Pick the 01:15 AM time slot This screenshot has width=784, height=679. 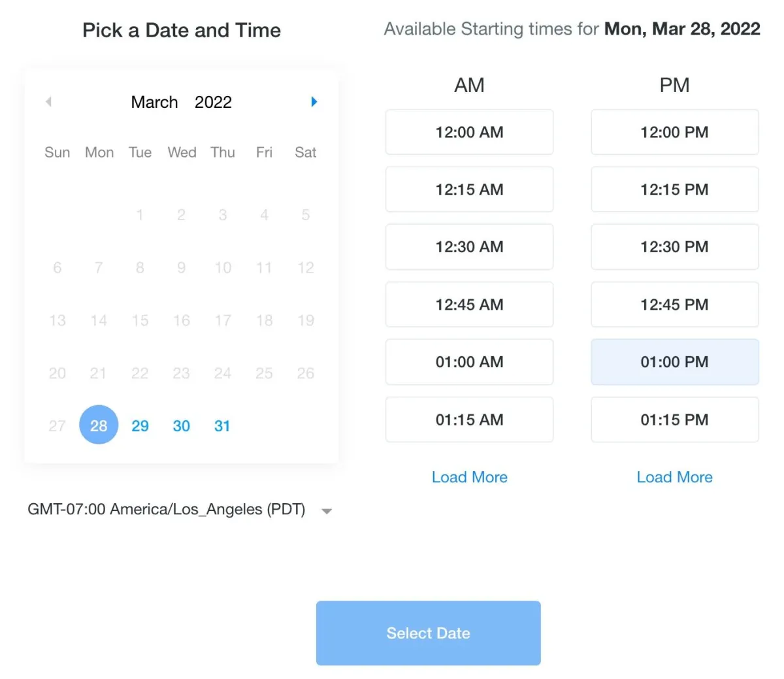point(469,420)
